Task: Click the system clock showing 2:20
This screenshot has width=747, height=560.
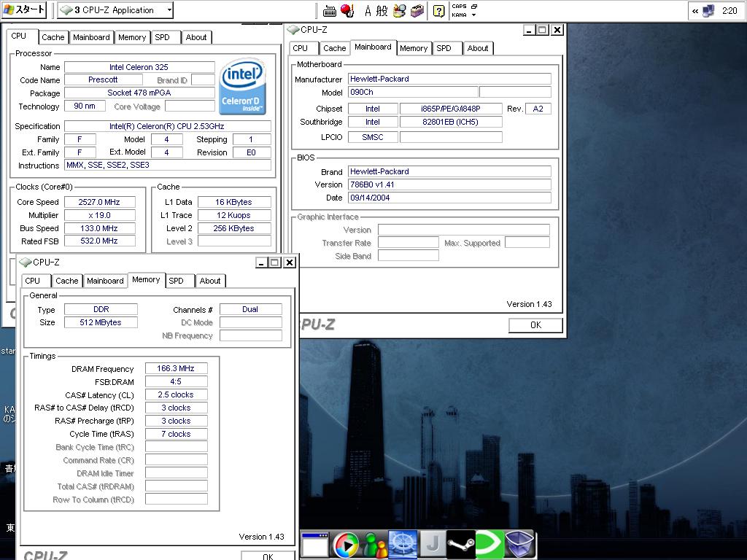Action: (x=729, y=10)
